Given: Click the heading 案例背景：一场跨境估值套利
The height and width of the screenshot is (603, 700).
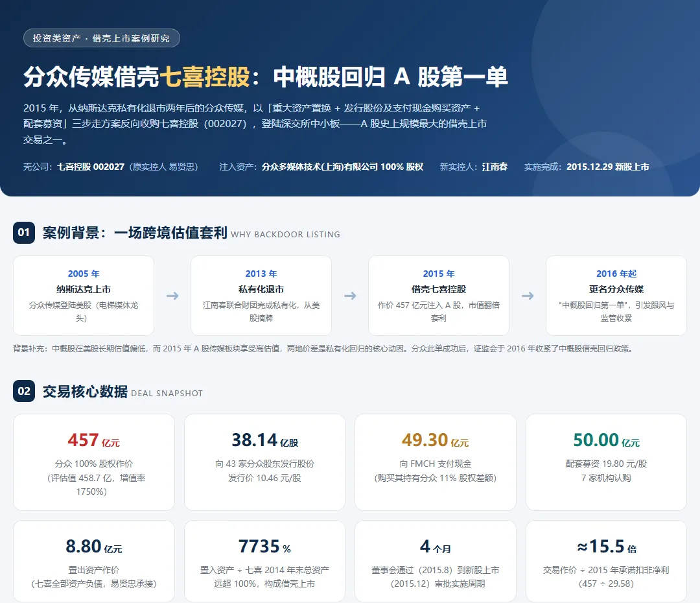Looking at the screenshot, I should point(135,233).
